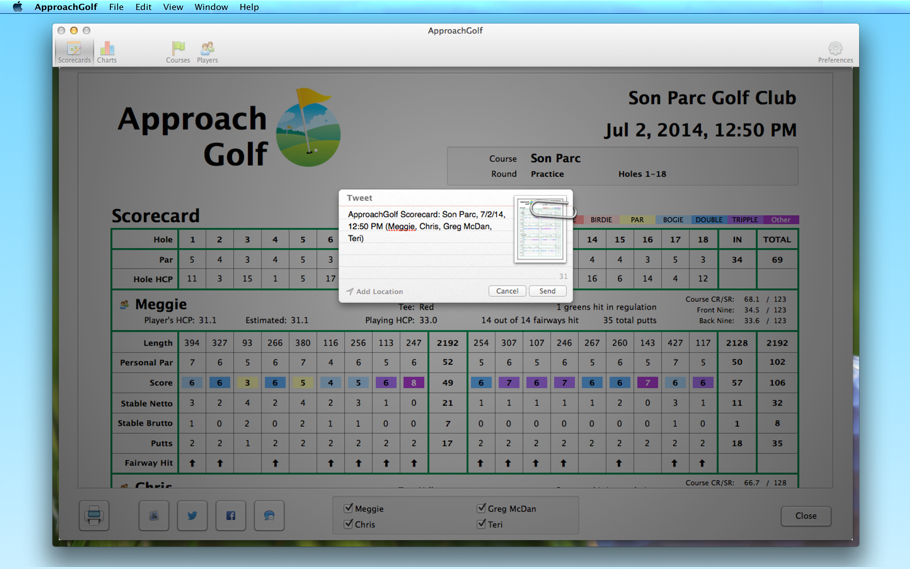The height and width of the screenshot is (569, 910).
Task: Click the Messages share icon
Action: tap(269, 516)
